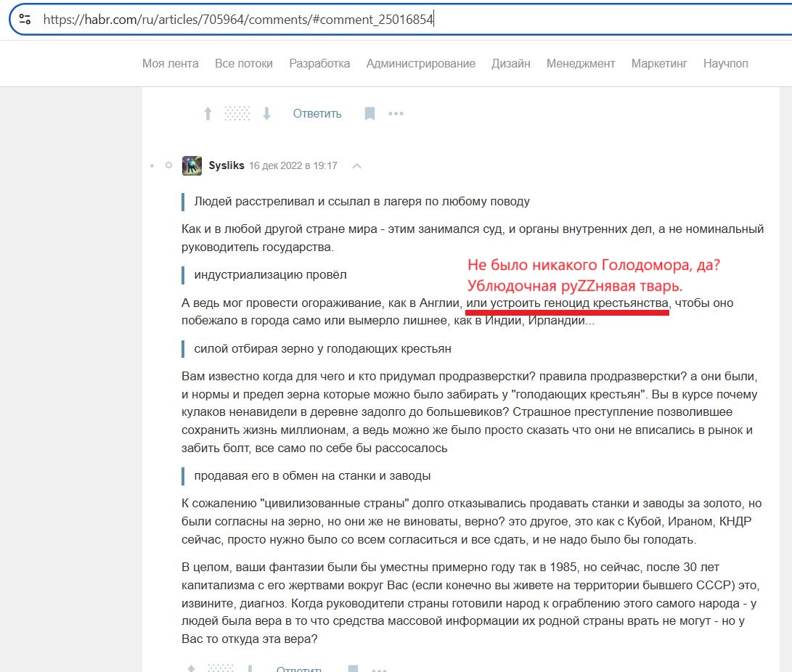Open site information icon in address bar
Viewport: 792px width, 672px height.
(x=25, y=19)
